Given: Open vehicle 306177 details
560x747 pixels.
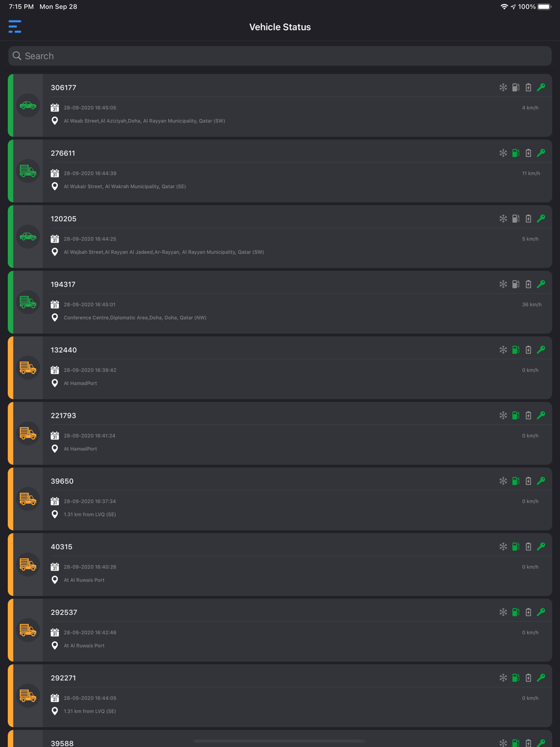Looking at the screenshot, I should tap(280, 105).
